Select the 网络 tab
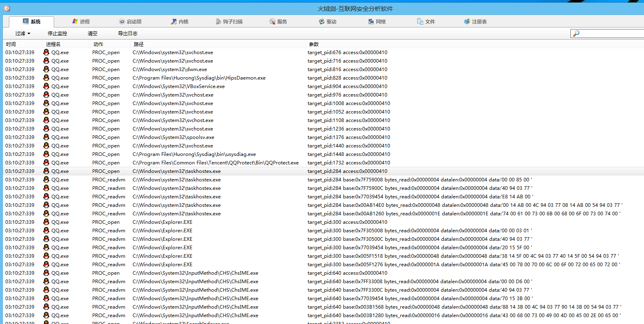This screenshot has width=644, height=324. pyautogui.click(x=377, y=21)
